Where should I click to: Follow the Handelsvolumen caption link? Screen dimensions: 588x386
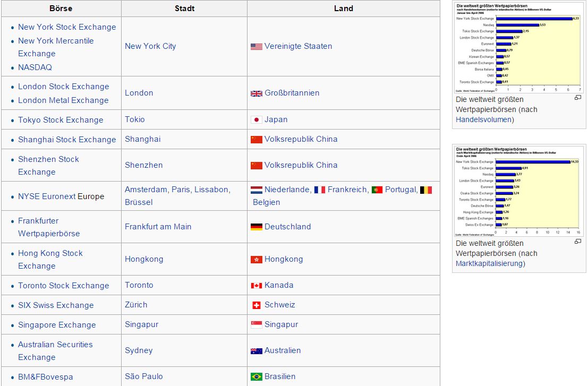(x=483, y=119)
